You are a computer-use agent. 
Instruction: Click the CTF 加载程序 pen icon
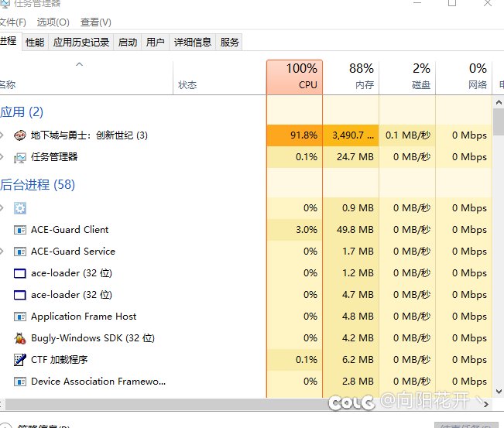[20, 360]
